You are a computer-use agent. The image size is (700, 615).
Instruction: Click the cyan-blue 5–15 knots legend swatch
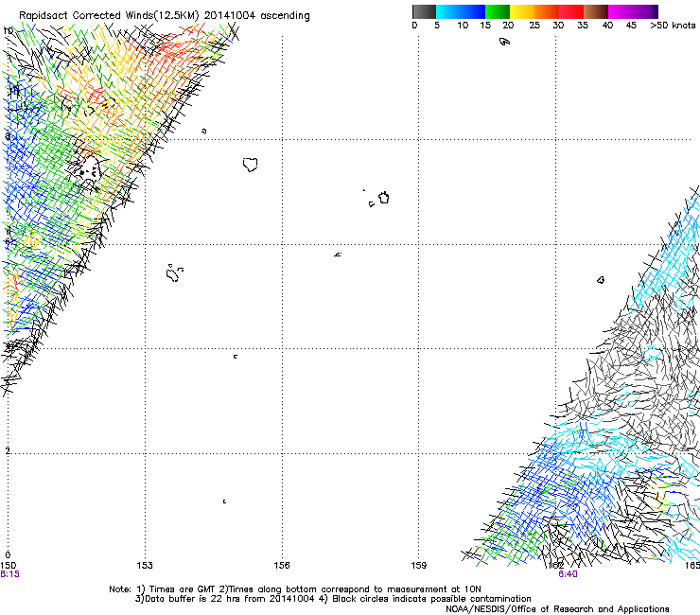[x=461, y=11]
